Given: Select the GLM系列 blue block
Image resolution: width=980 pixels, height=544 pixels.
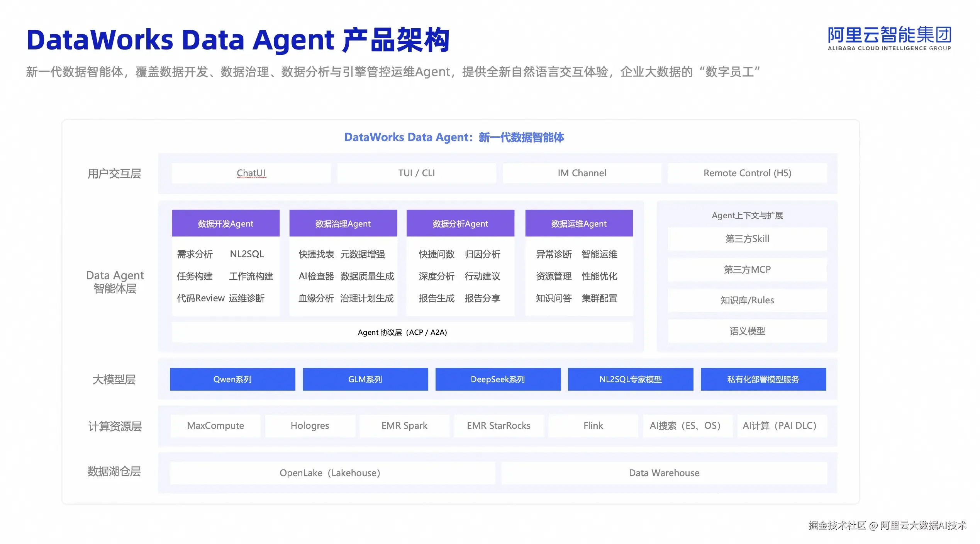Looking at the screenshot, I should [365, 379].
